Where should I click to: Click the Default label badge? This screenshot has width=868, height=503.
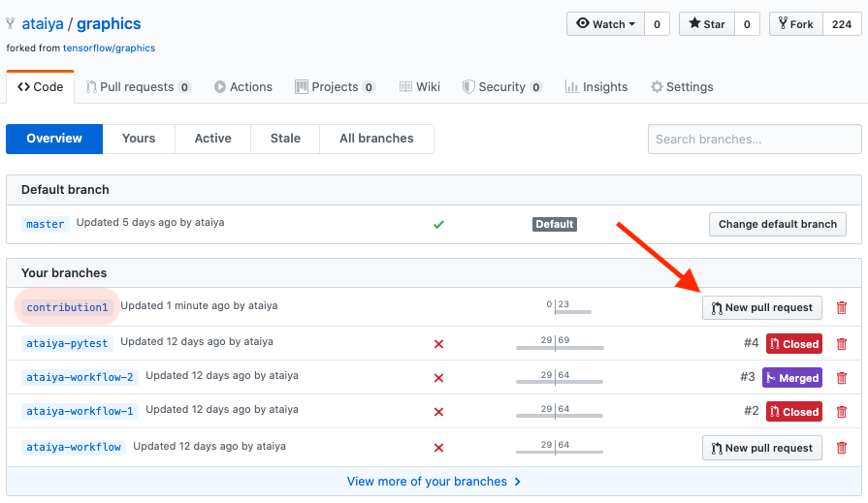[554, 224]
